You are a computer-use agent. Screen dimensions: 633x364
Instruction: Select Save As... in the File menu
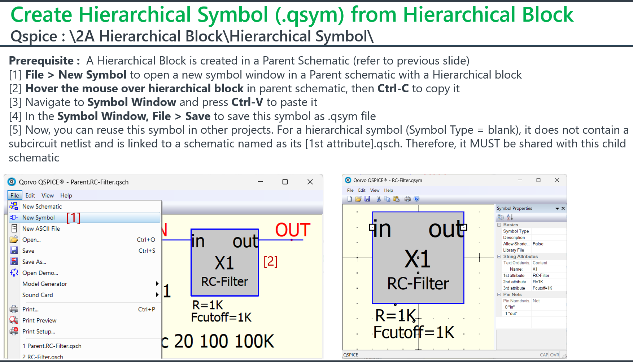34,262
